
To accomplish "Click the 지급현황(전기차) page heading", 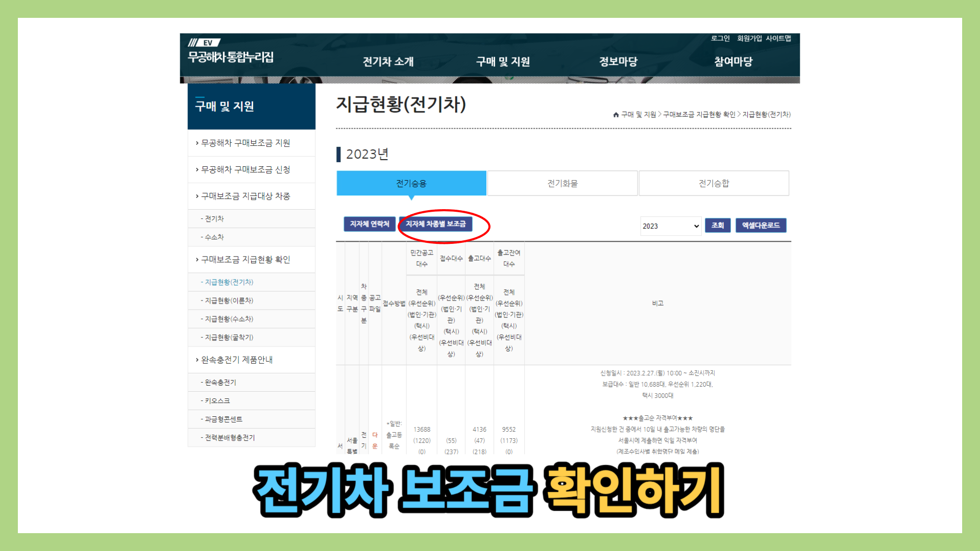I will pos(401,105).
